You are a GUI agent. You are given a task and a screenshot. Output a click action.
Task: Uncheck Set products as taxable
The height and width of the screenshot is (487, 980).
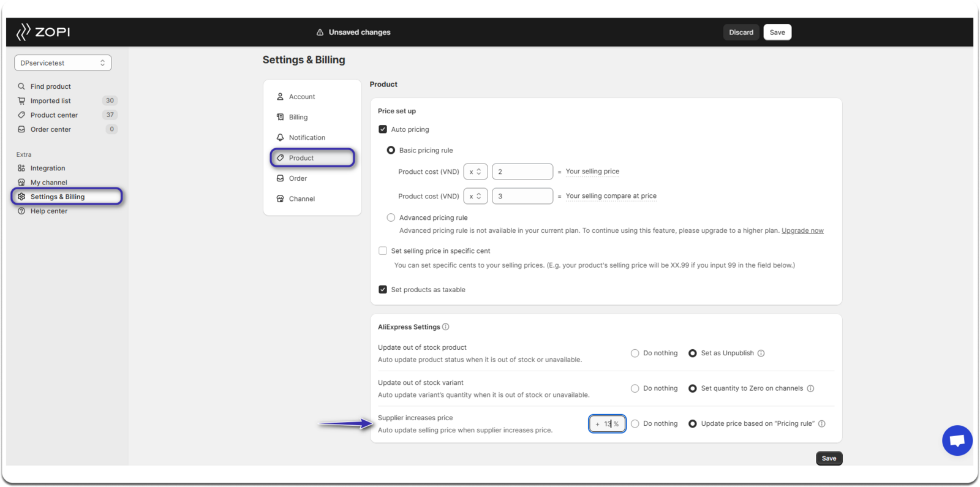tap(383, 290)
